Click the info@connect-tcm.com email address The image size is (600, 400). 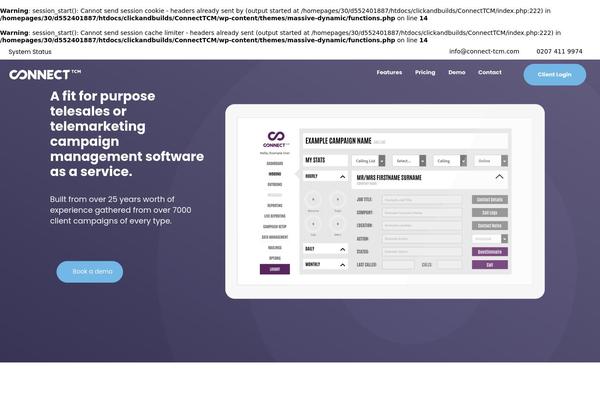484,51
